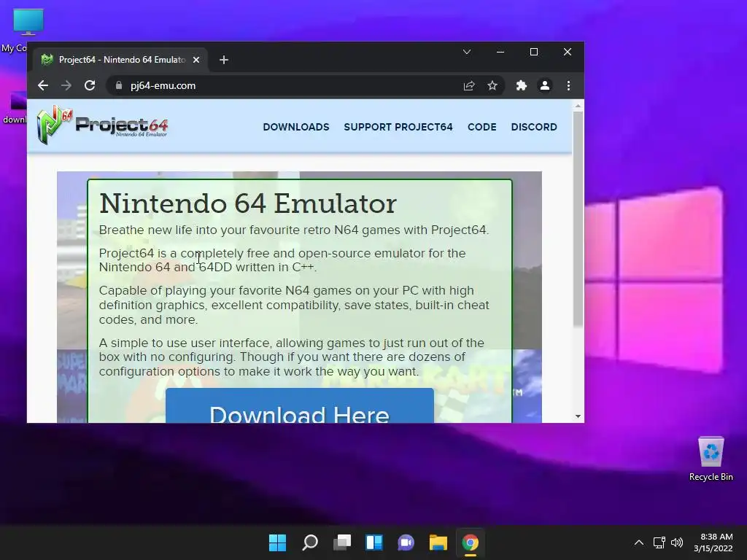The image size is (747, 560).
Task: Share this page via share icon
Action: [x=469, y=86]
